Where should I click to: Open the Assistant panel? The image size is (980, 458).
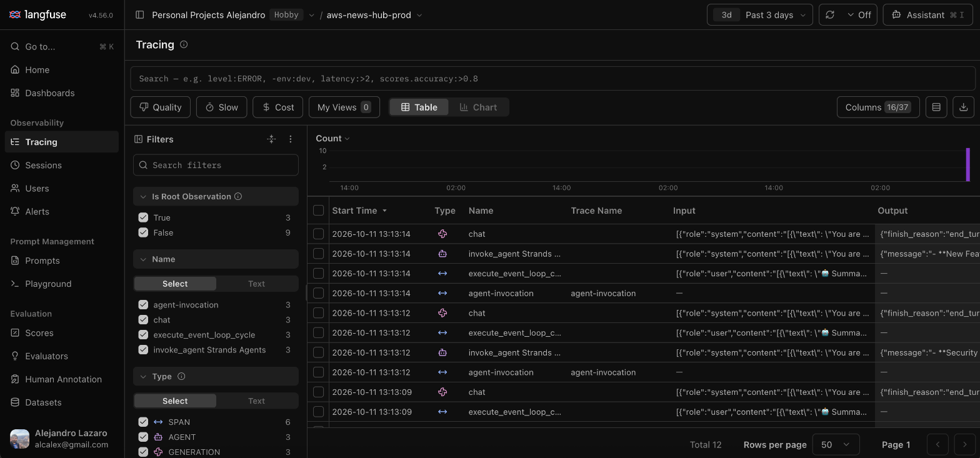[x=927, y=15]
